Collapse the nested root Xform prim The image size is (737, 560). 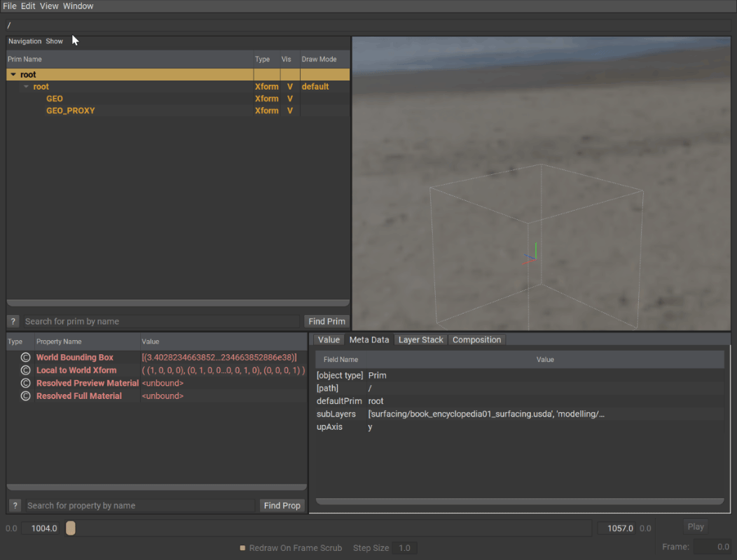click(26, 87)
